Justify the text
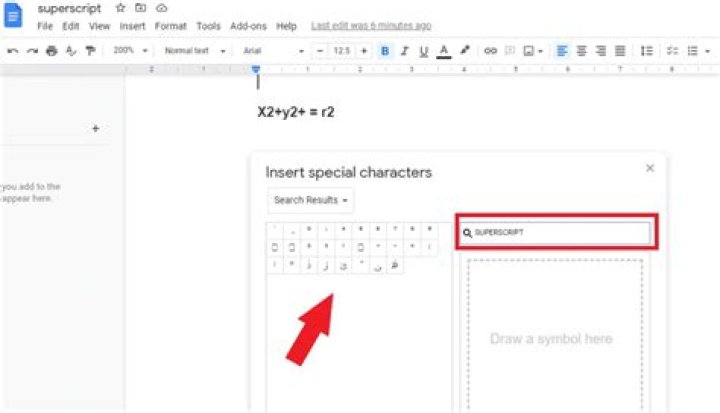This screenshot has height=413, width=720. 620,51
